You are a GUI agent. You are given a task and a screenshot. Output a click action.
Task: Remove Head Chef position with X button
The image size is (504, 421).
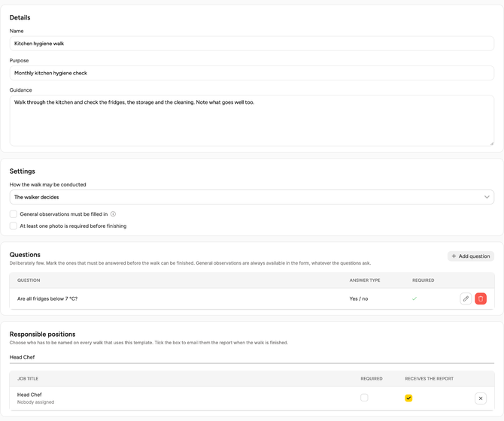[x=481, y=398]
